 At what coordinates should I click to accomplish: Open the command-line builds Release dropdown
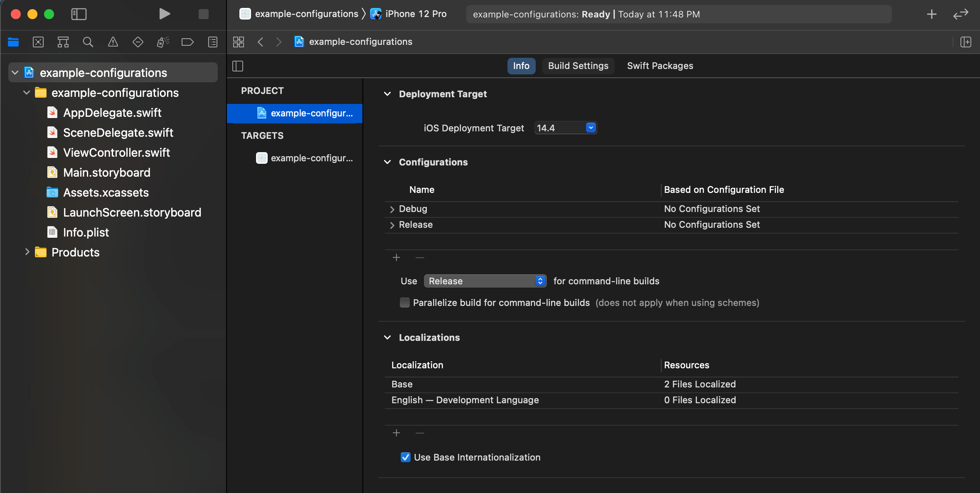coord(485,281)
